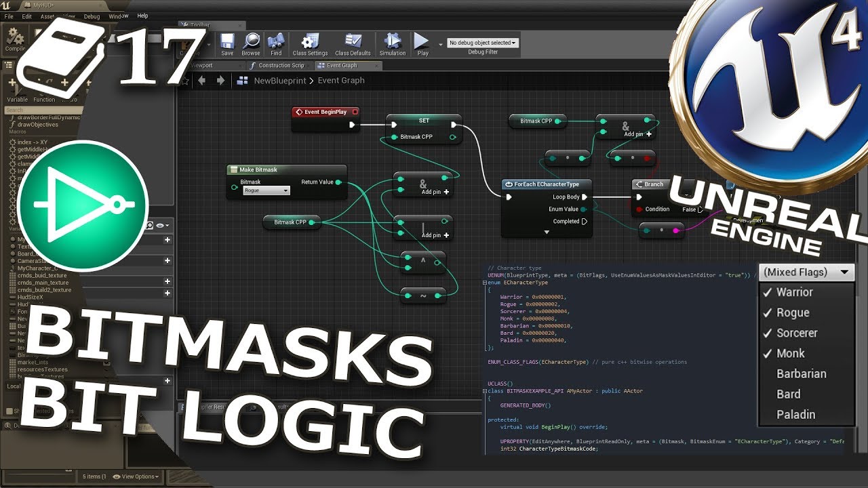868x488 pixels.
Task: Open the Debug menu
Action: 92,16
